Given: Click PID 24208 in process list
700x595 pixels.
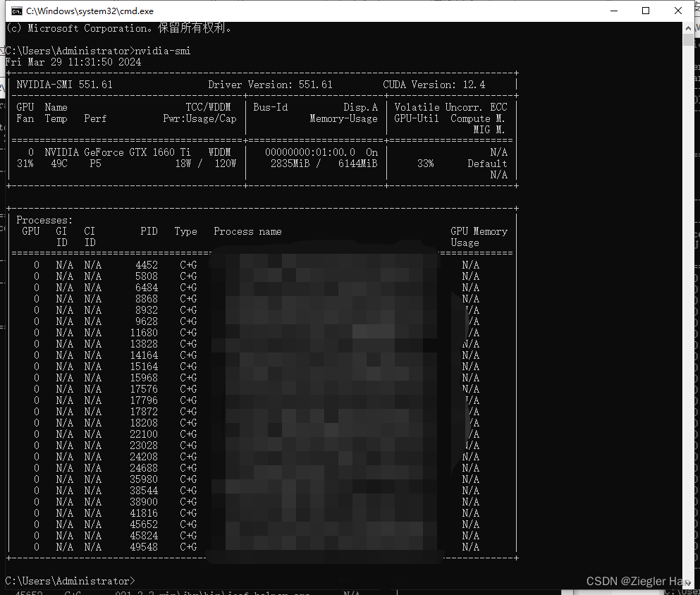Looking at the screenshot, I should [144, 457].
